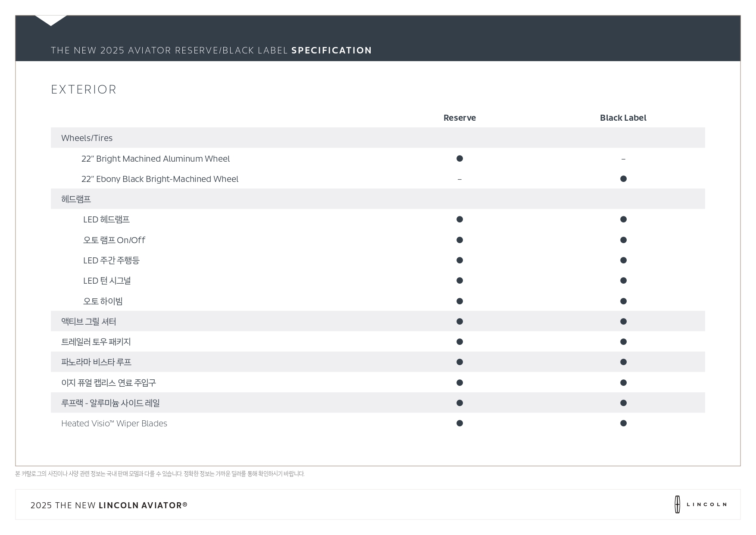Viewport: 756px width, 535px height.
Task: Click the dash under Black Label for Aluminum Wheel
Action: pos(623,159)
